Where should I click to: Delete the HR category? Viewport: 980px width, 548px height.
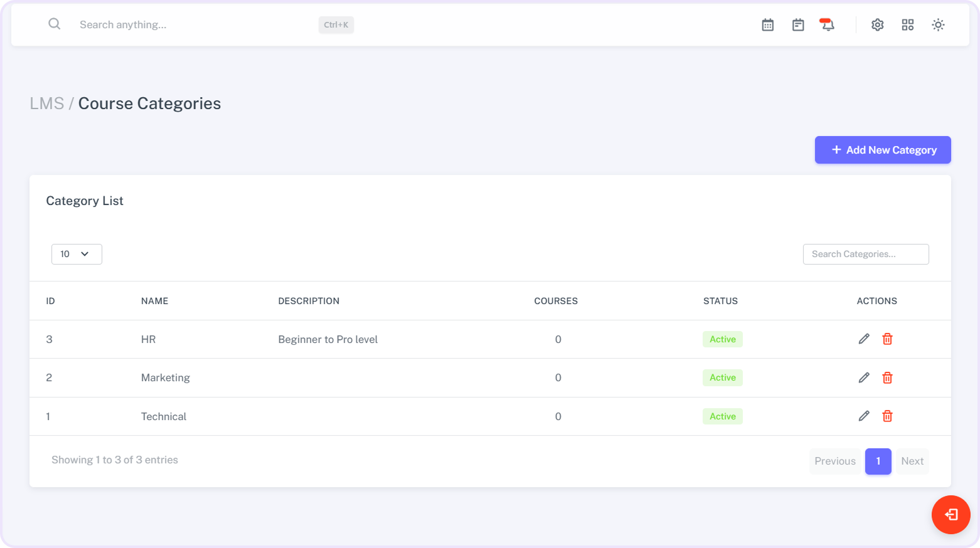887,339
